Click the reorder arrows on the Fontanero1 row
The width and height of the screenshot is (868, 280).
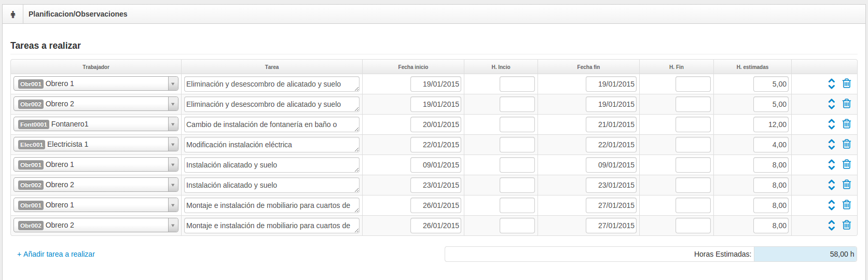click(x=832, y=124)
